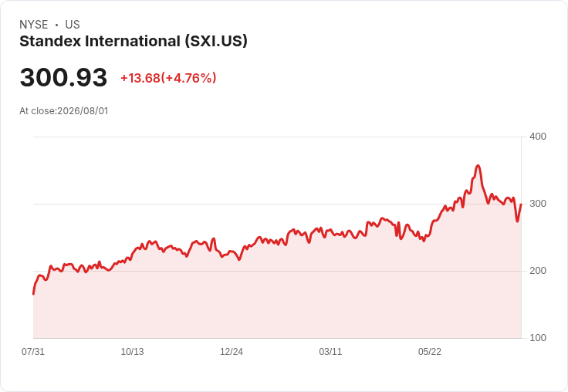The height and width of the screenshot is (392, 568).
Task: Click the 300 price axis label
Action: [x=538, y=204]
